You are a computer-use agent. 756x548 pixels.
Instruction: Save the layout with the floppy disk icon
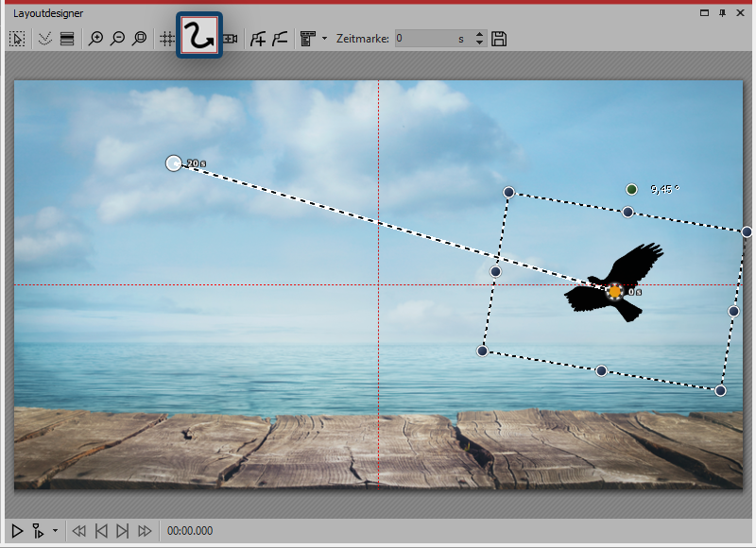pos(500,39)
